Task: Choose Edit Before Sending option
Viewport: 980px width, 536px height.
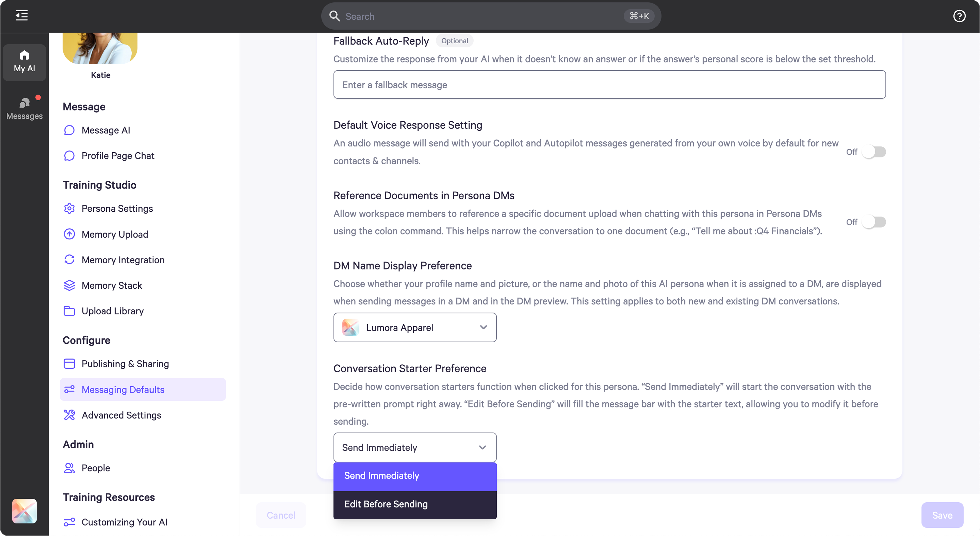Action: point(415,504)
